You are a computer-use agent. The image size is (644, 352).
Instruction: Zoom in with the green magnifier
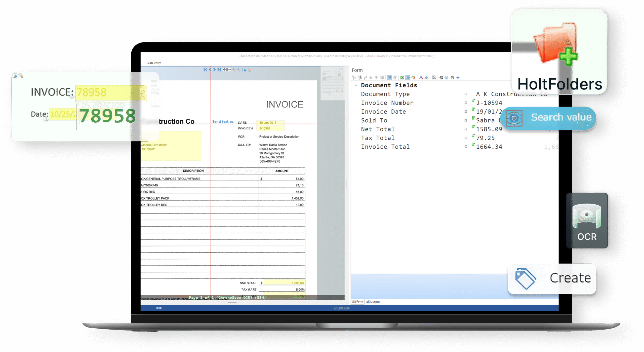tap(234, 69)
